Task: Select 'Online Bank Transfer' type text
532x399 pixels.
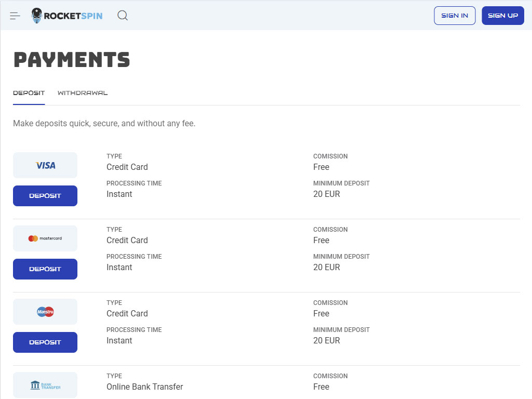Action: tap(144, 387)
